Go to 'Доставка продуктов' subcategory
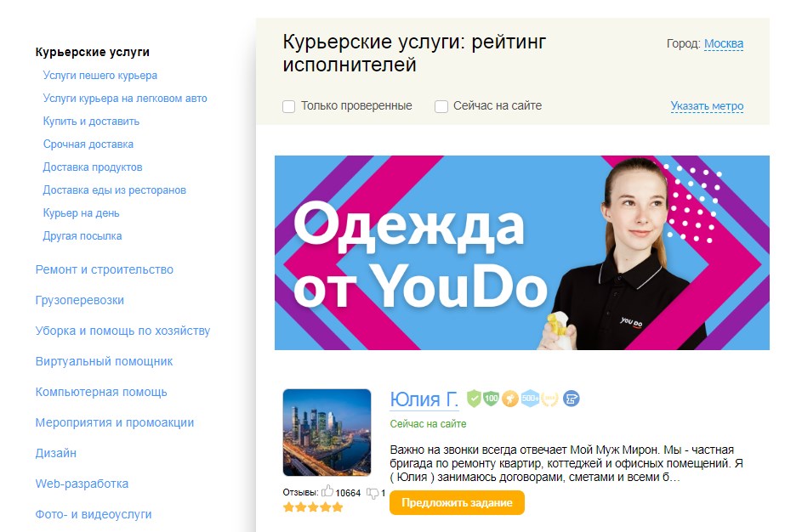The width and height of the screenshot is (802, 532). [93, 167]
